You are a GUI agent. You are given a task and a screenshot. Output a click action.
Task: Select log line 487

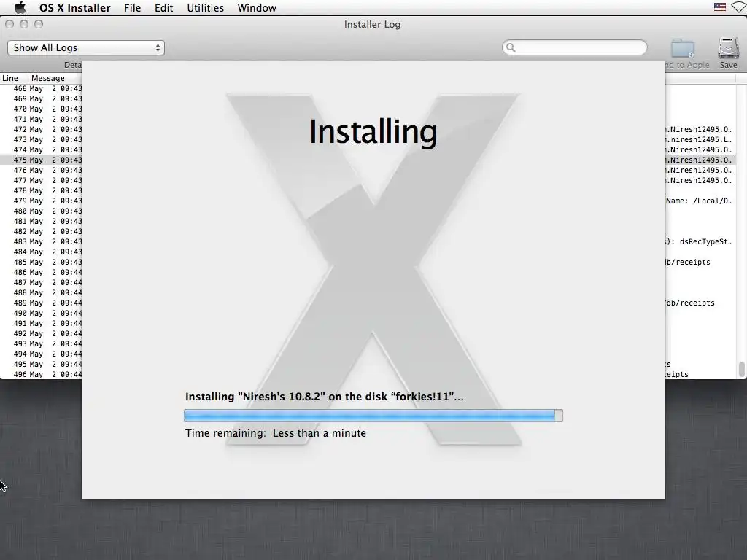[41, 282]
